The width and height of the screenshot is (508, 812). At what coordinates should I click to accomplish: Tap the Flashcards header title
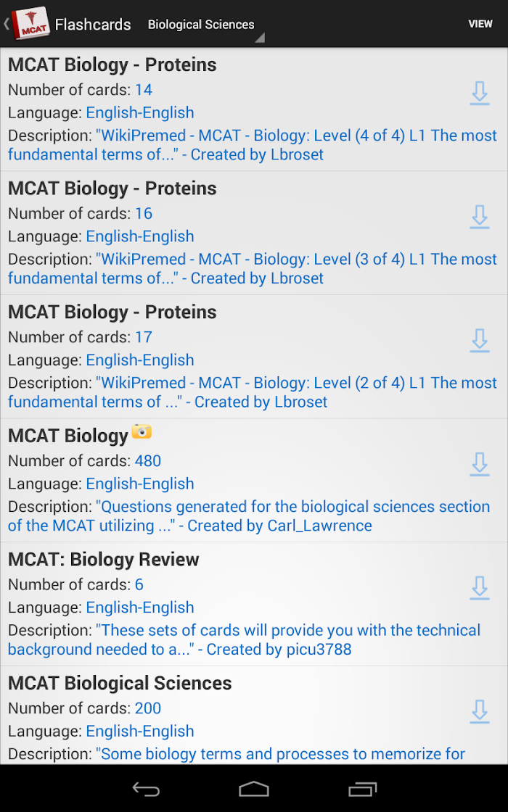[93, 25]
